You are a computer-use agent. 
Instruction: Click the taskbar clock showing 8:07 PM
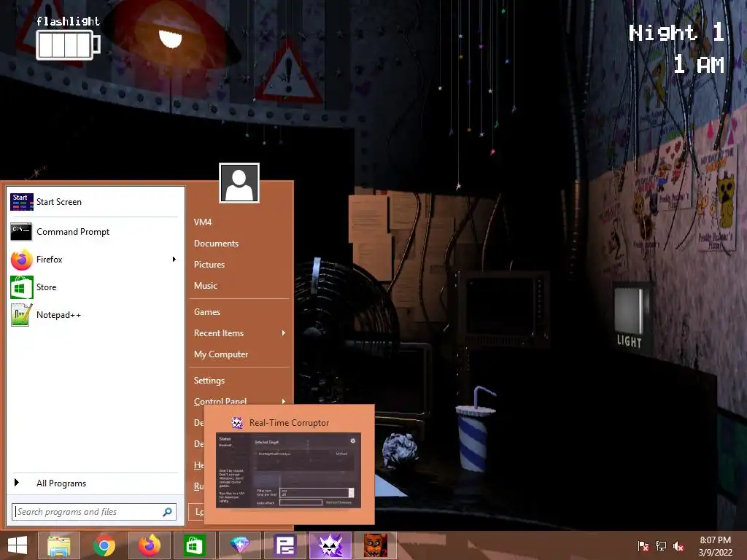point(715,546)
